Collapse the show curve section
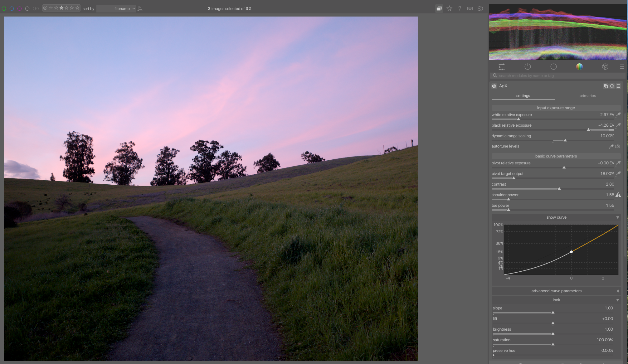This screenshot has height=364, width=628. click(x=556, y=217)
